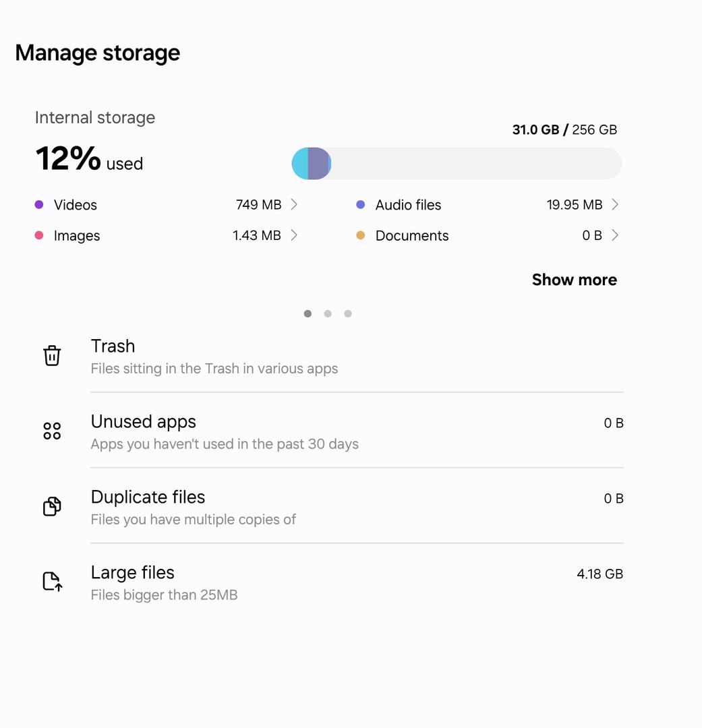
Task: Click the Large files upload icon
Action: 52,581
